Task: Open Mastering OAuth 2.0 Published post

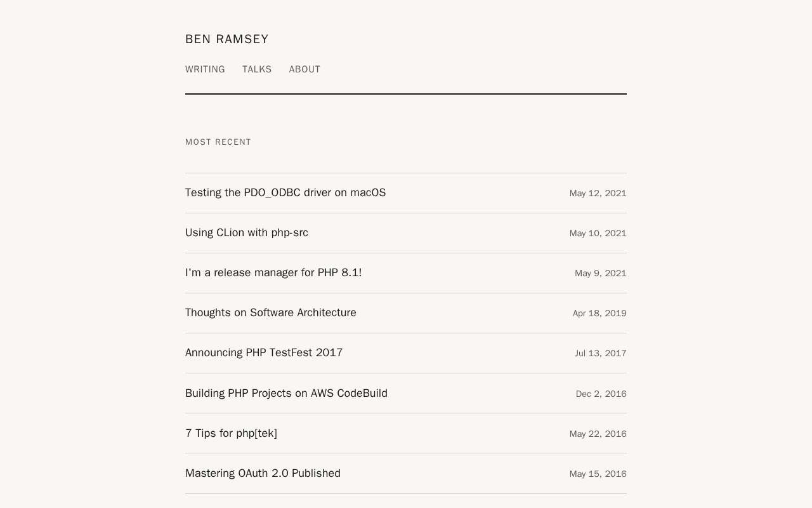Action: coord(263,473)
